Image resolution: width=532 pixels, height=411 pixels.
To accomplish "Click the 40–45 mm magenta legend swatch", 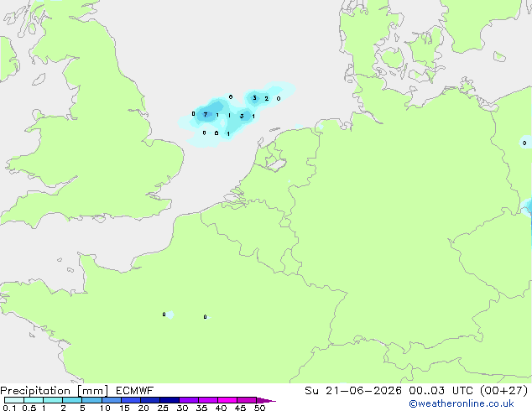I will pyautogui.click(x=227, y=400).
